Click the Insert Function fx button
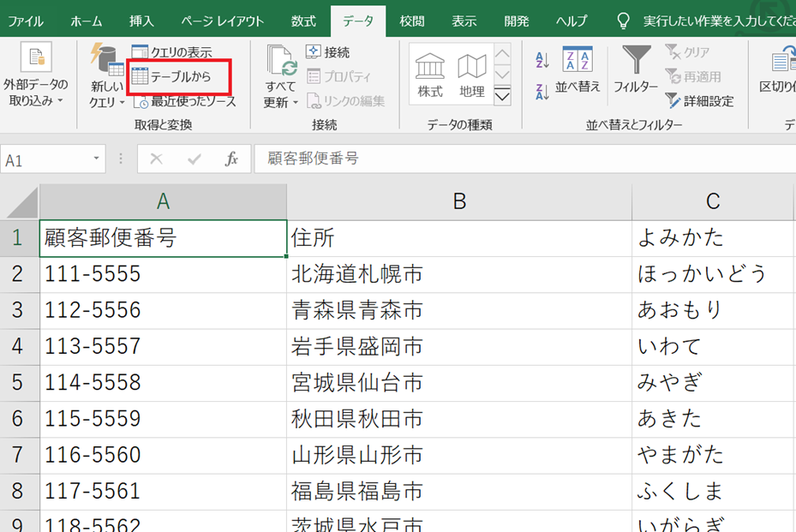This screenshot has height=532, width=796. (231, 159)
